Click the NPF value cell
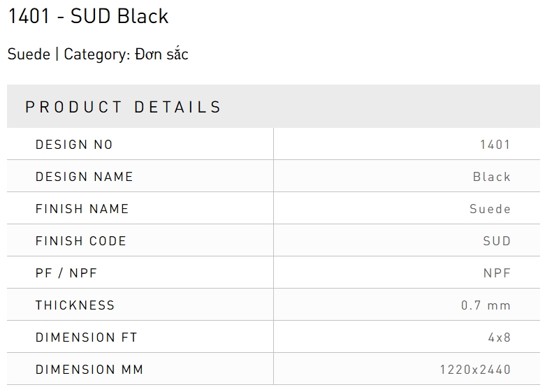 (x=497, y=273)
